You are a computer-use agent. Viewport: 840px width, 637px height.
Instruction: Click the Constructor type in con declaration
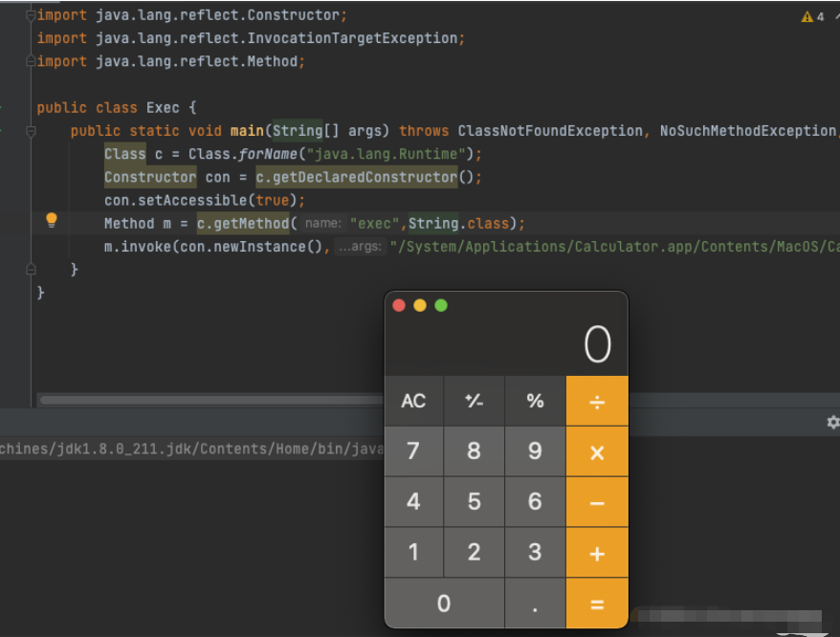click(150, 177)
